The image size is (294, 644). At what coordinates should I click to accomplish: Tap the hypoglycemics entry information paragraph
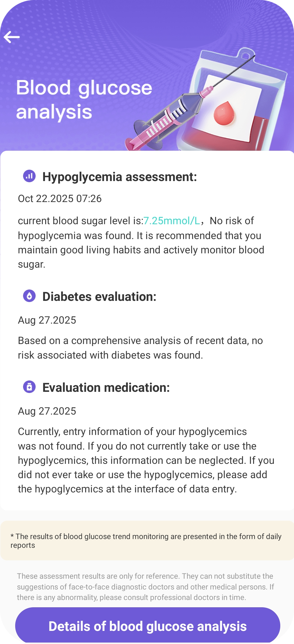point(146,460)
